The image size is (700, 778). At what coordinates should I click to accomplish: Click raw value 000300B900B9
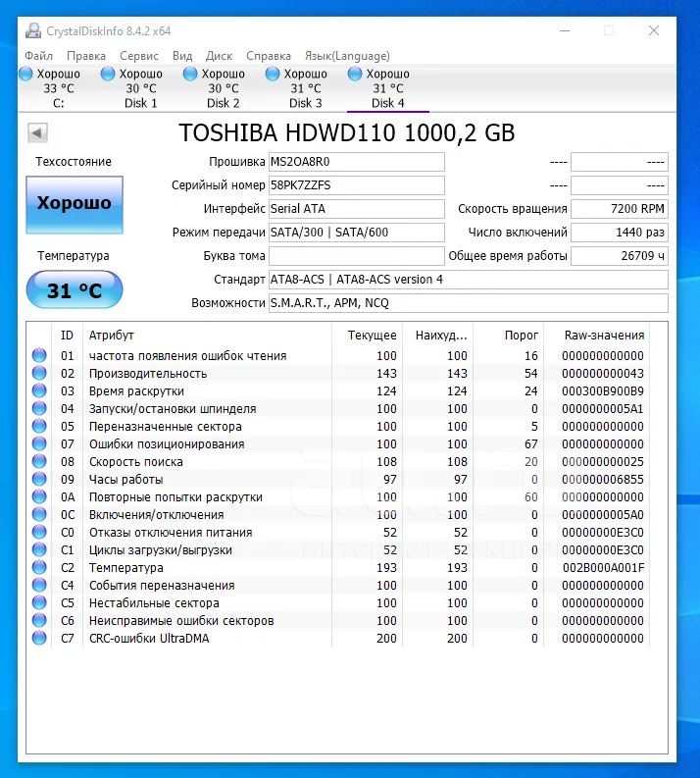tap(602, 391)
